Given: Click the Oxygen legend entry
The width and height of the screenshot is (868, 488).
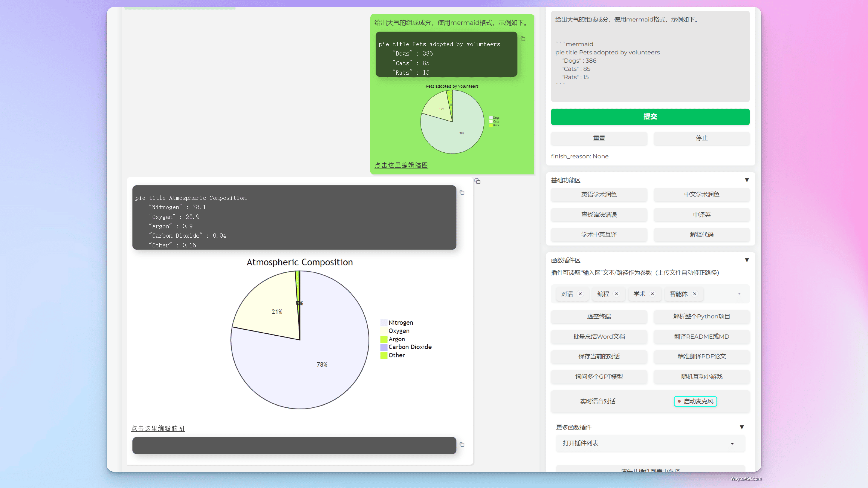Looking at the screenshot, I should (395, 331).
